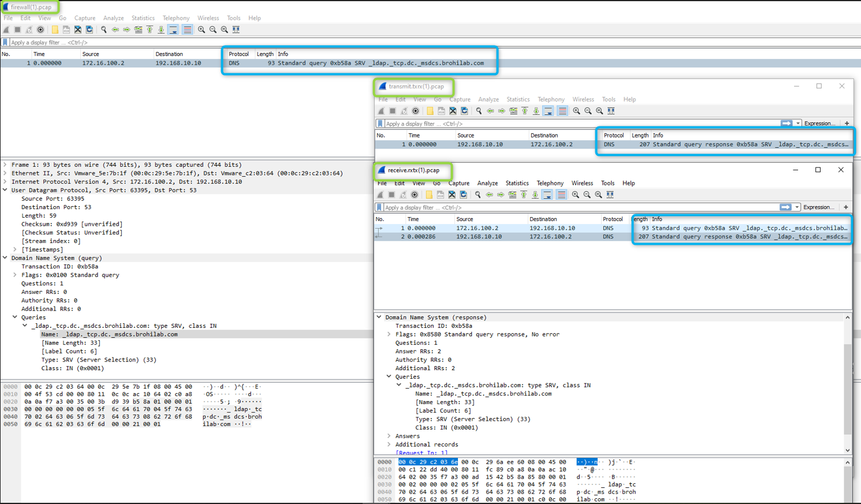Expand the Flags: 0x0100 Standard query item
This screenshot has width=861, height=504.
[x=15, y=275]
